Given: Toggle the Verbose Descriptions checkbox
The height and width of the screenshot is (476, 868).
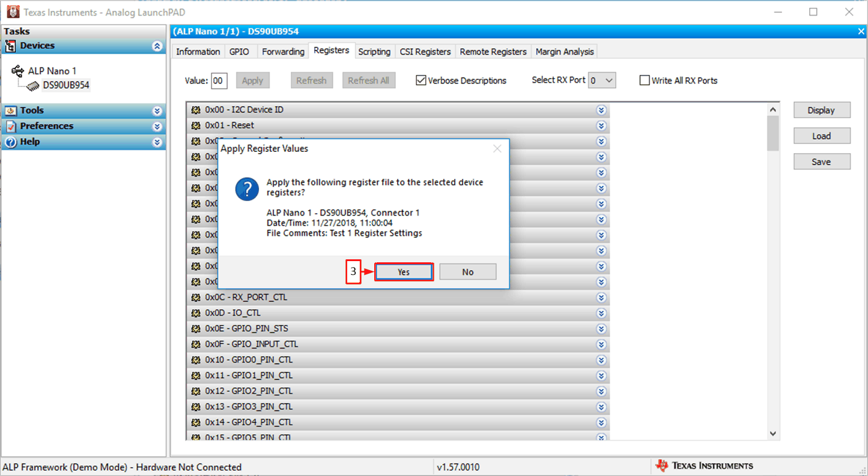Looking at the screenshot, I should 421,80.
